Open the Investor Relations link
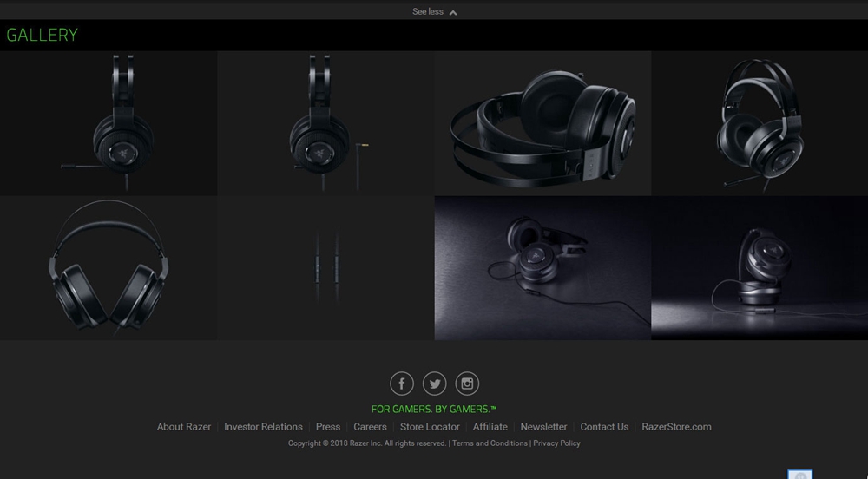Screen dimensions: 868x479 click(264, 427)
